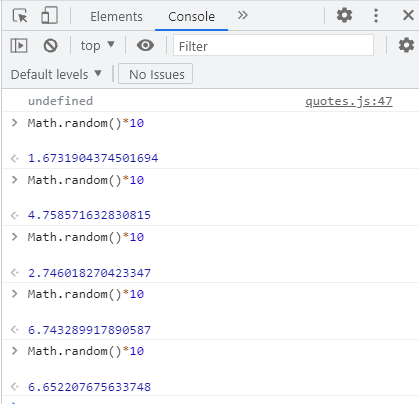Select the result 4.758571632830815
The width and height of the screenshot is (419, 404).
(89, 215)
